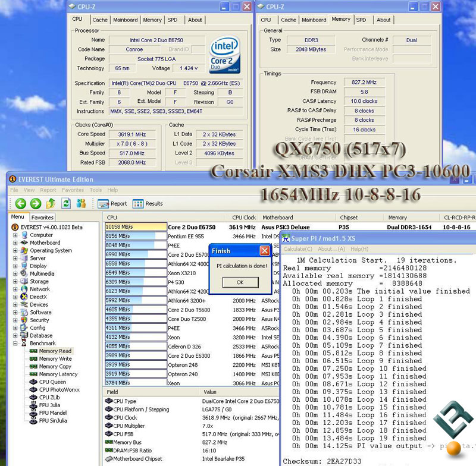Viewport: 476px width, 466px height.
Task: Select the Operating System tree icon
Action: pyautogui.click(x=24, y=250)
